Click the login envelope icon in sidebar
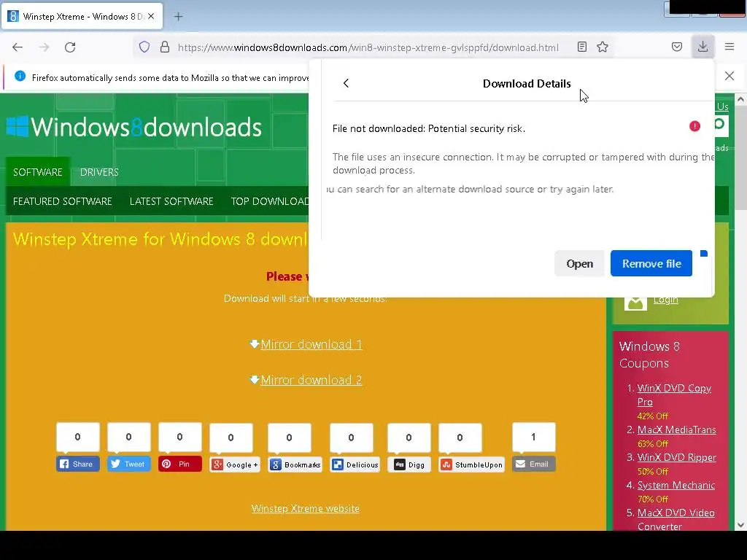 point(635,301)
